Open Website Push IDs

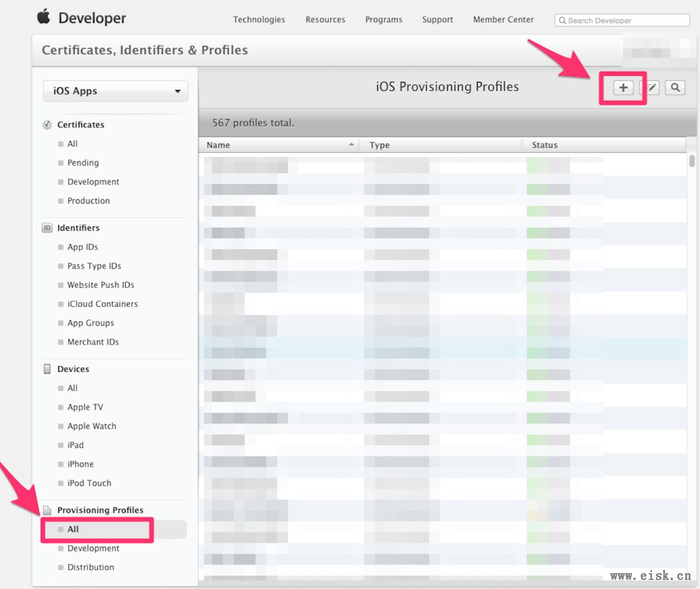100,285
